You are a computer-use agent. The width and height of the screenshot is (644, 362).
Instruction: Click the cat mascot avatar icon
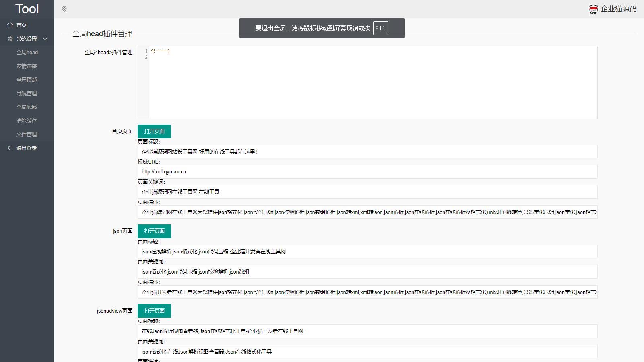[x=593, y=9]
